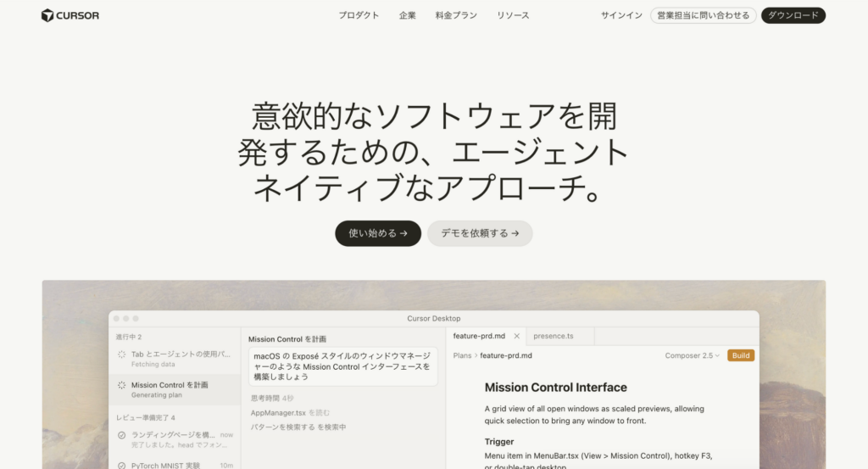Click the サインイン link

(x=621, y=15)
